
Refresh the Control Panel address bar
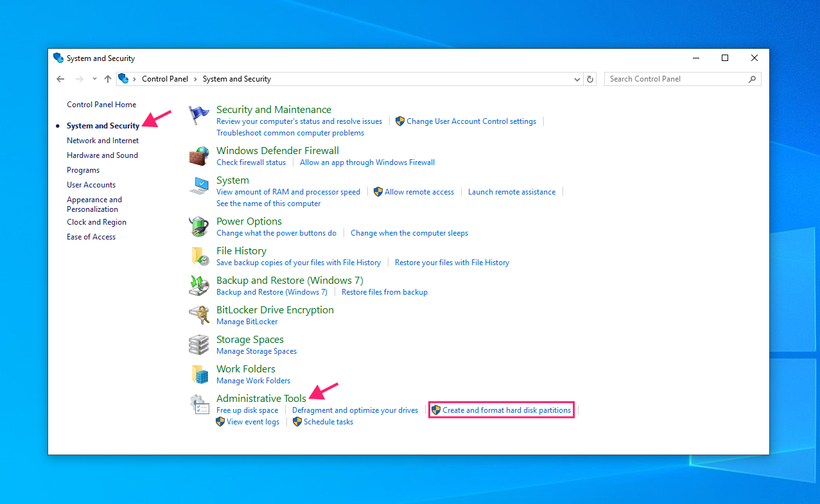tap(591, 79)
